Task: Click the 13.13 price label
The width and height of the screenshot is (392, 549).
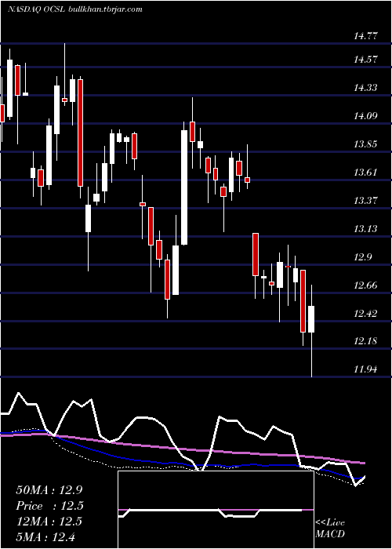Action: click(365, 229)
